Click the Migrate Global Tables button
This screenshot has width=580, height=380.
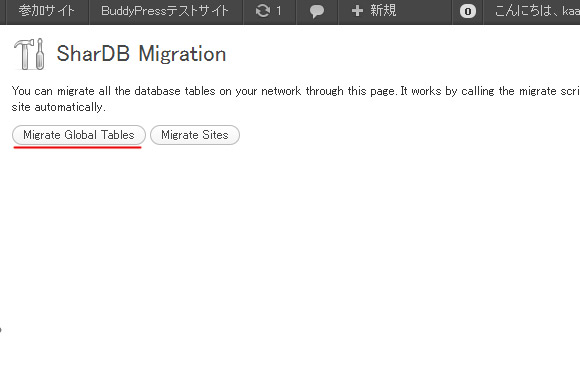79,135
